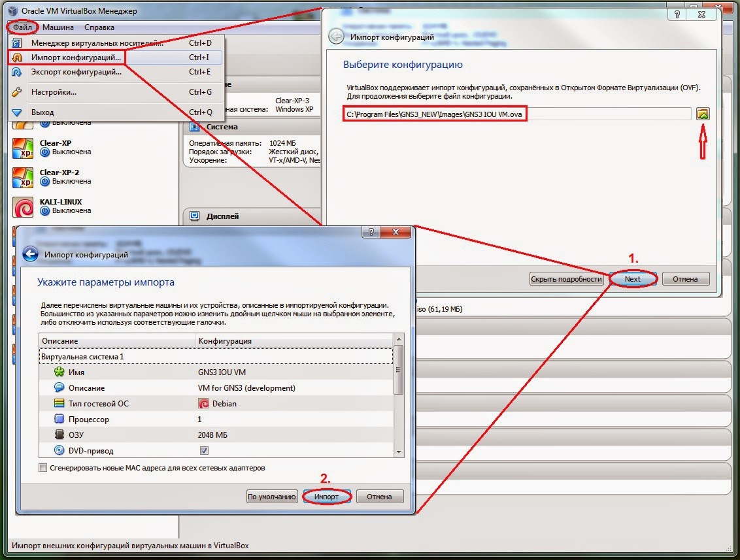Screen dimensions: 740x560
Task: Click the VirtualBox title bar logo
Action: pyautogui.click(x=13, y=10)
